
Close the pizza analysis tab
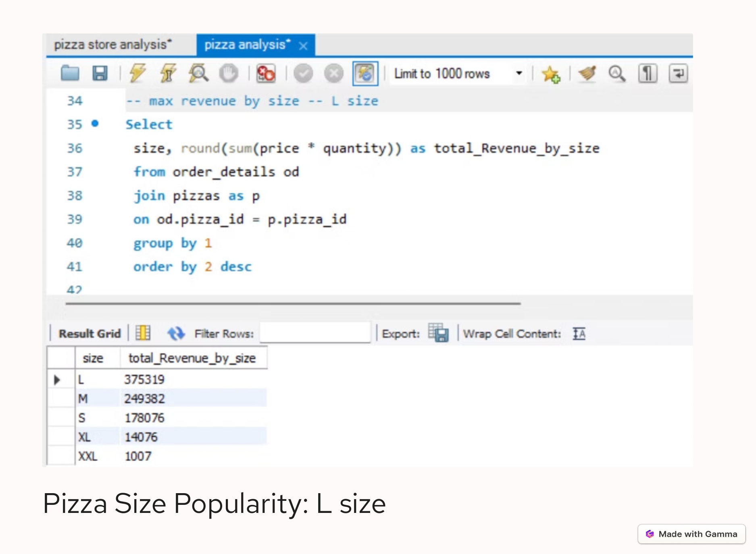pyautogui.click(x=303, y=46)
